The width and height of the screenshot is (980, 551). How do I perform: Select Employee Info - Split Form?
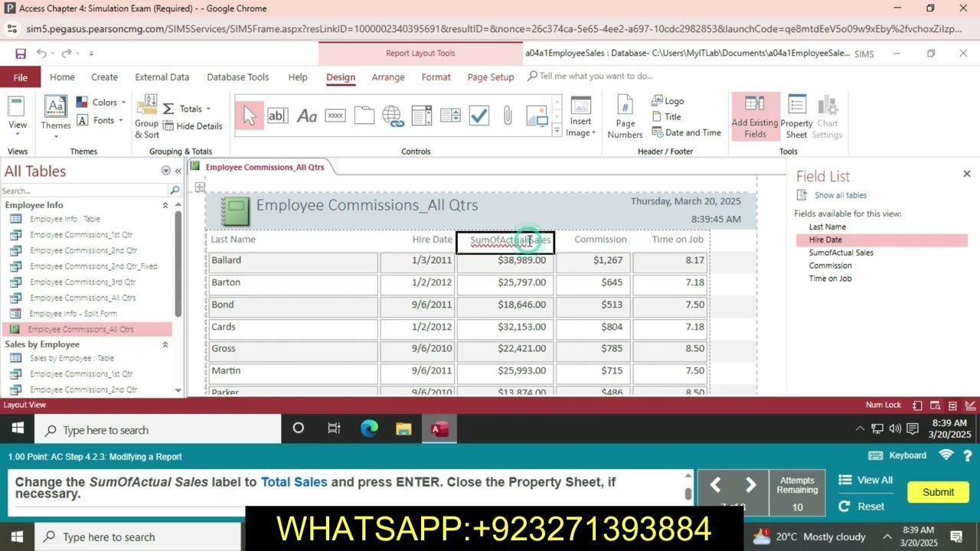point(73,313)
